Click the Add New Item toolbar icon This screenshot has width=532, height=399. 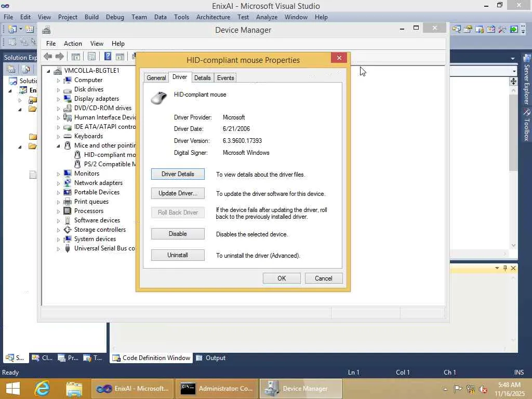(30, 30)
